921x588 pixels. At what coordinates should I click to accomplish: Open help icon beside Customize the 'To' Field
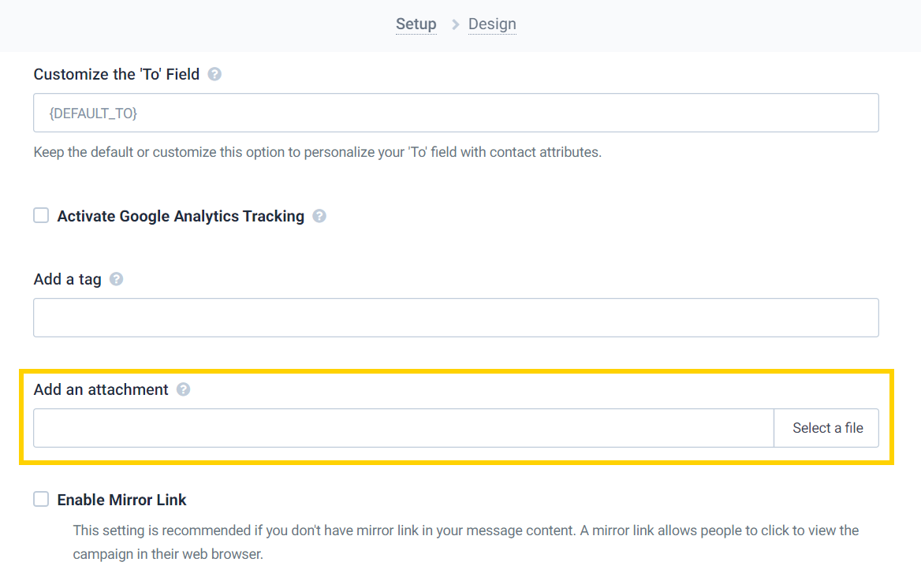click(214, 74)
